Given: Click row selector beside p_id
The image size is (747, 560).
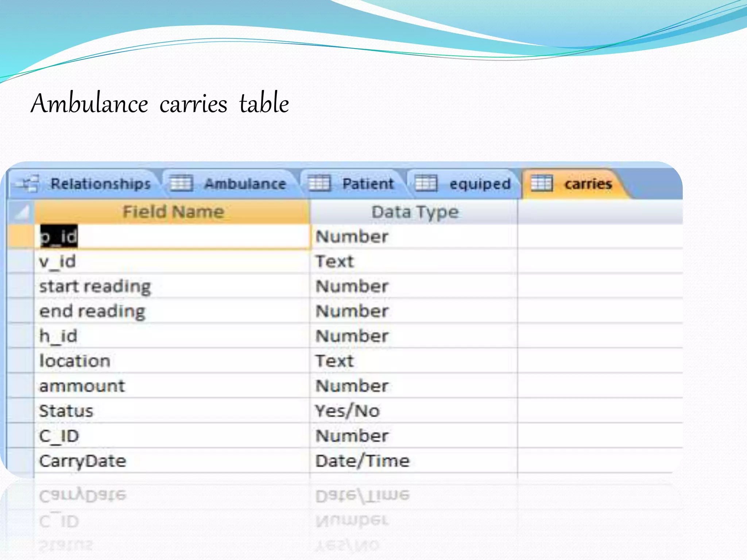Looking at the screenshot, I should tap(21, 237).
